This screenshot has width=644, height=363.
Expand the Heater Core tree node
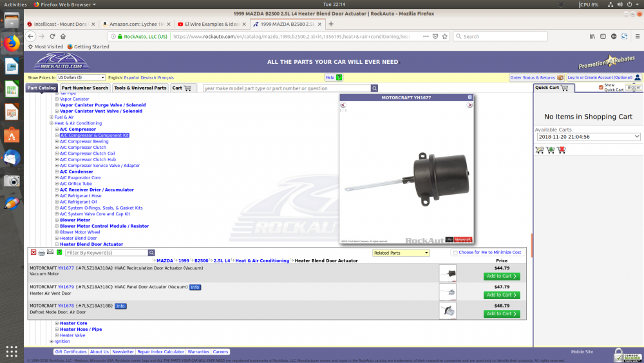point(57,323)
